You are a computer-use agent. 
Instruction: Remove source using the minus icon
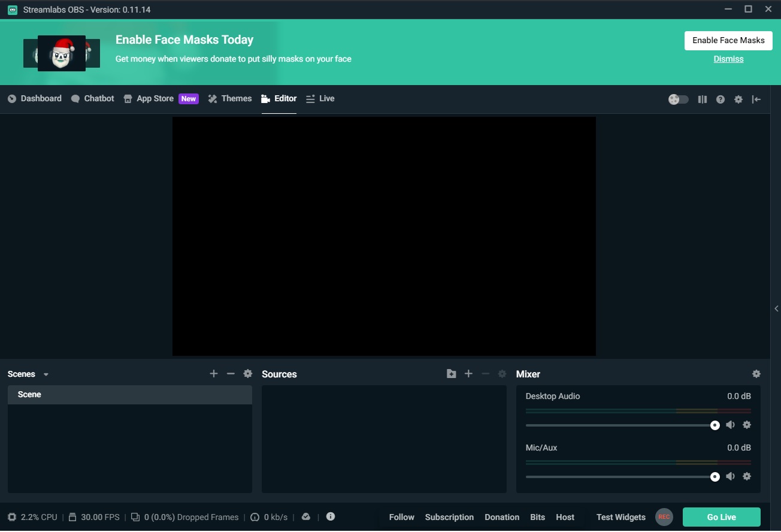(485, 374)
